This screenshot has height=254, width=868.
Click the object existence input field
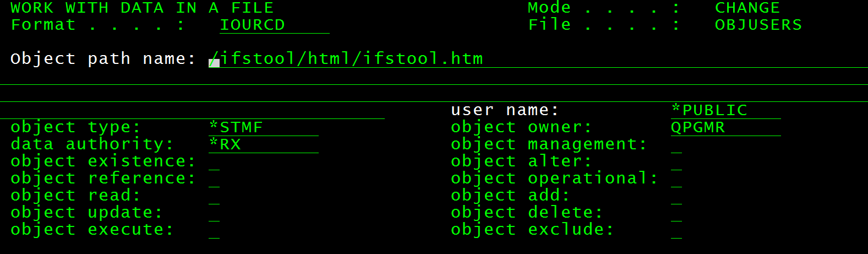click(214, 161)
